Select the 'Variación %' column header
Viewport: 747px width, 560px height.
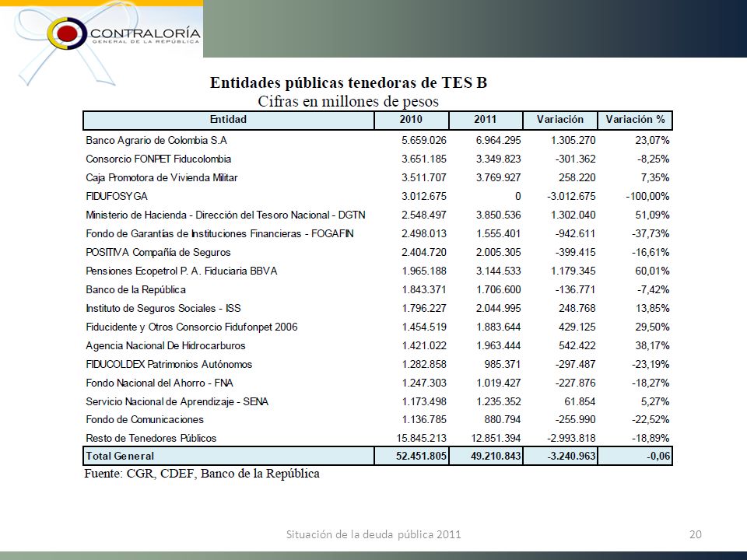(635, 120)
